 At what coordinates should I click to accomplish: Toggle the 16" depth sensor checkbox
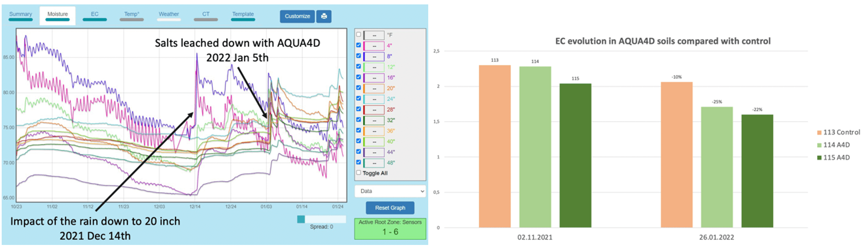pos(358,77)
